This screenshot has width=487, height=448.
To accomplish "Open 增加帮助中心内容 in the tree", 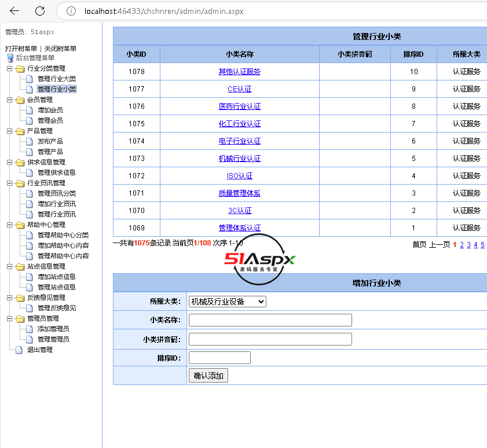I will (63, 245).
